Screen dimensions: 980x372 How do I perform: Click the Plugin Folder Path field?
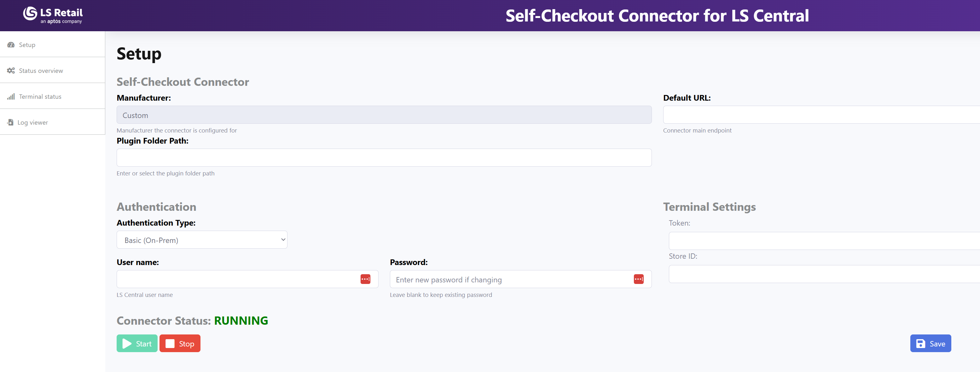[384, 158]
